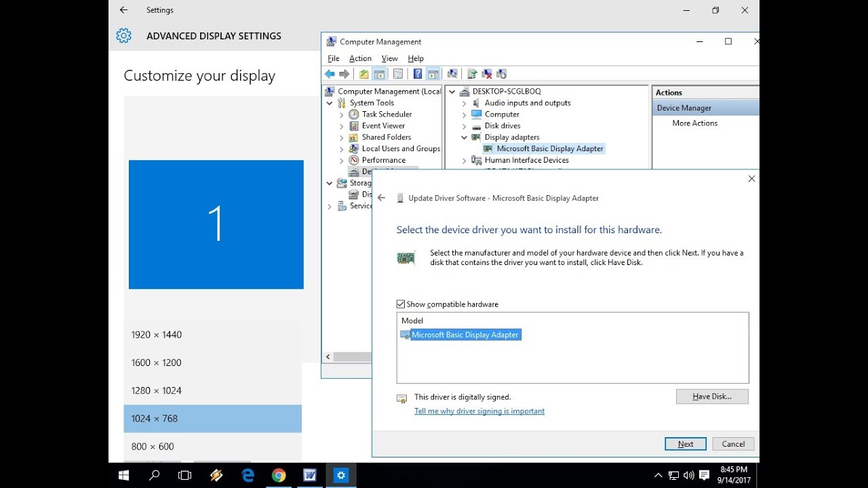The width and height of the screenshot is (868, 488).
Task: Click the Disable device toolbar icon with the down arrow
Action: coord(502,74)
